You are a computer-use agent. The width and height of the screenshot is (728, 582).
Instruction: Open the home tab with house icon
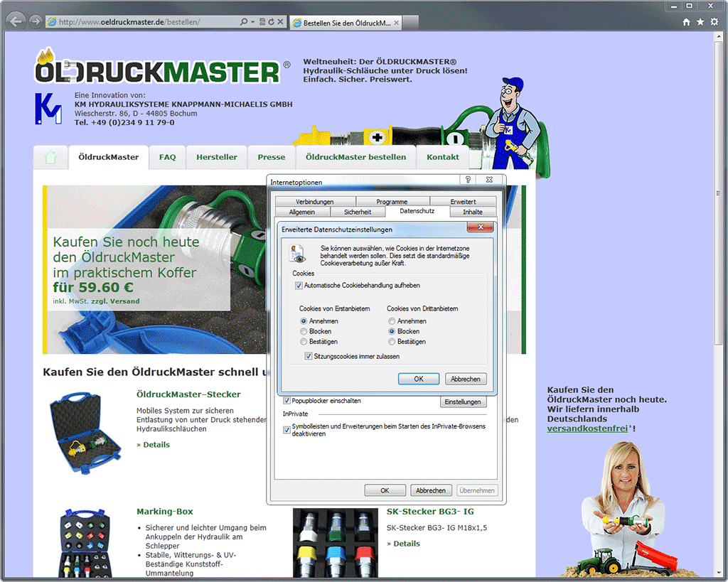(x=50, y=157)
